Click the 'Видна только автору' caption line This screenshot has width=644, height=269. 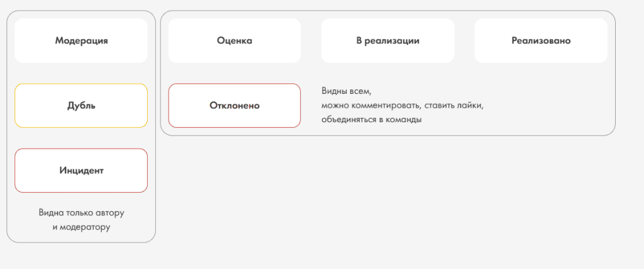point(81,213)
